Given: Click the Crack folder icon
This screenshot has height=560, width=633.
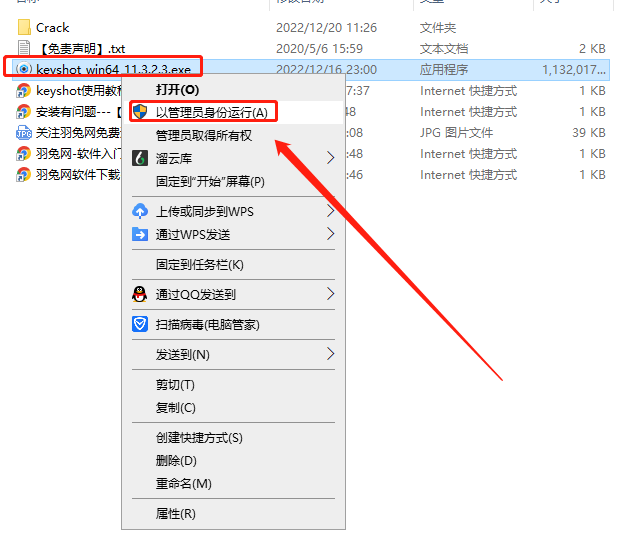Looking at the screenshot, I should (24, 27).
